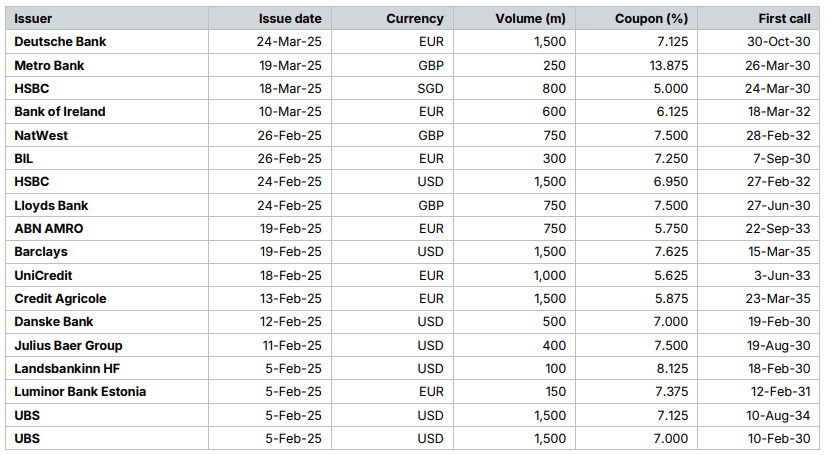Select the First call column header
This screenshot has width=837, height=455.
coord(784,19)
